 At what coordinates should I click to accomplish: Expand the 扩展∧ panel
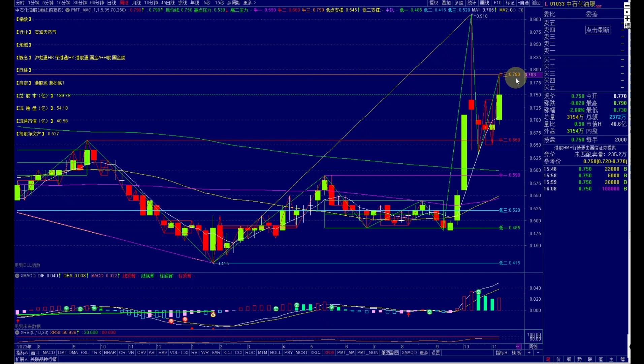[x=22, y=359]
